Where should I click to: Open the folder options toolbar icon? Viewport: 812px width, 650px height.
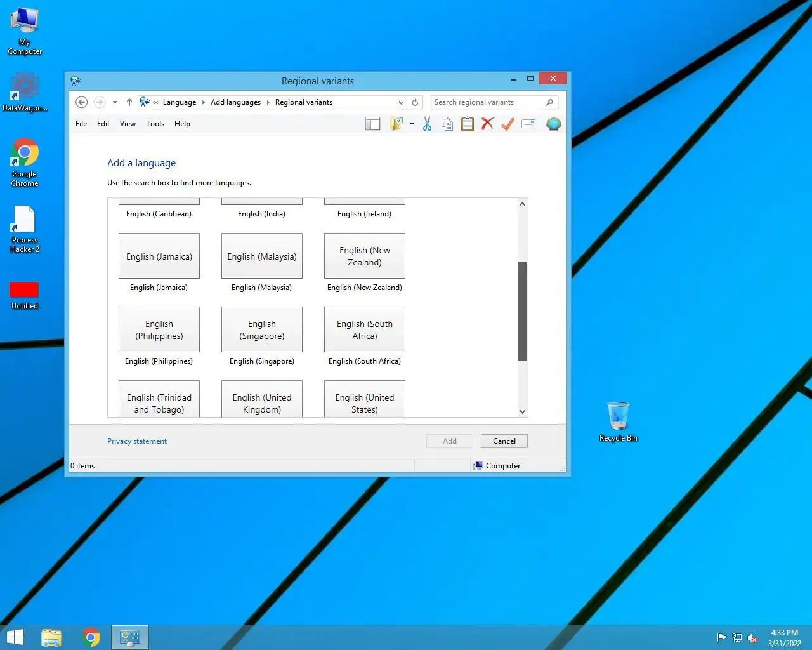pyautogui.click(x=396, y=124)
